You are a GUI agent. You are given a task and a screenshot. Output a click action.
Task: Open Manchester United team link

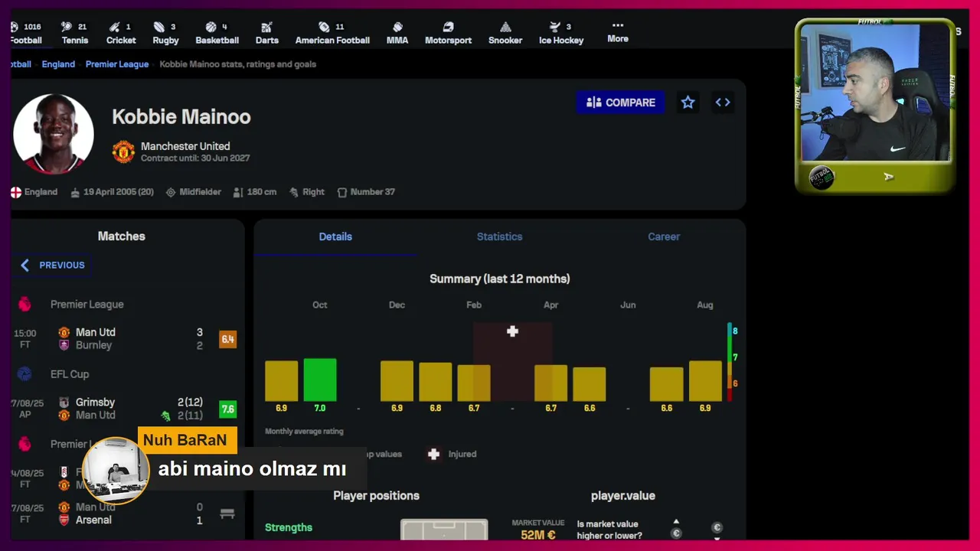[x=185, y=146]
